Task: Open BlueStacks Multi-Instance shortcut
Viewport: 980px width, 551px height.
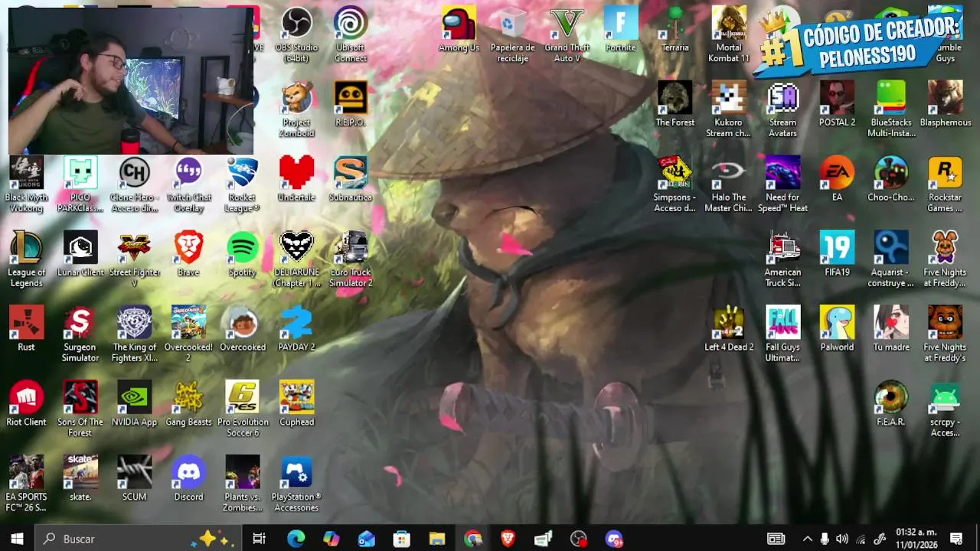Action: [891, 109]
